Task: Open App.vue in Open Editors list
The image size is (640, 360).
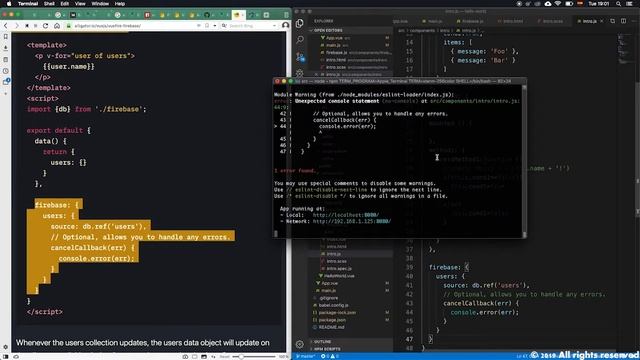Action: coord(351,38)
